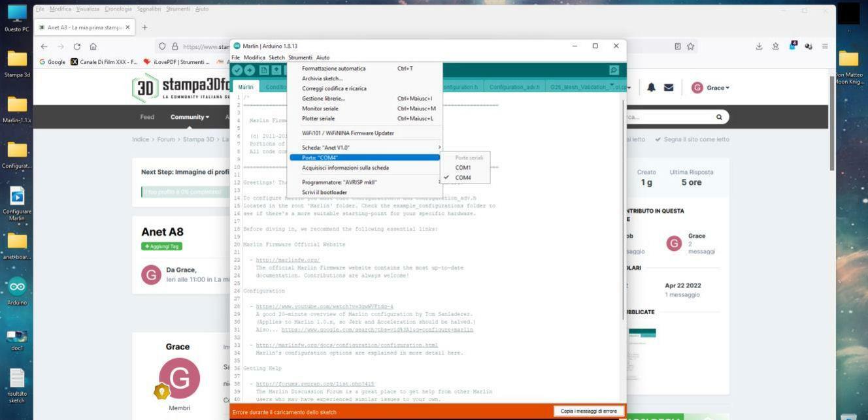The width and height of the screenshot is (868, 420).
Task: Click the Copia i messaggi di errore button
Action: tap(588, 411)
